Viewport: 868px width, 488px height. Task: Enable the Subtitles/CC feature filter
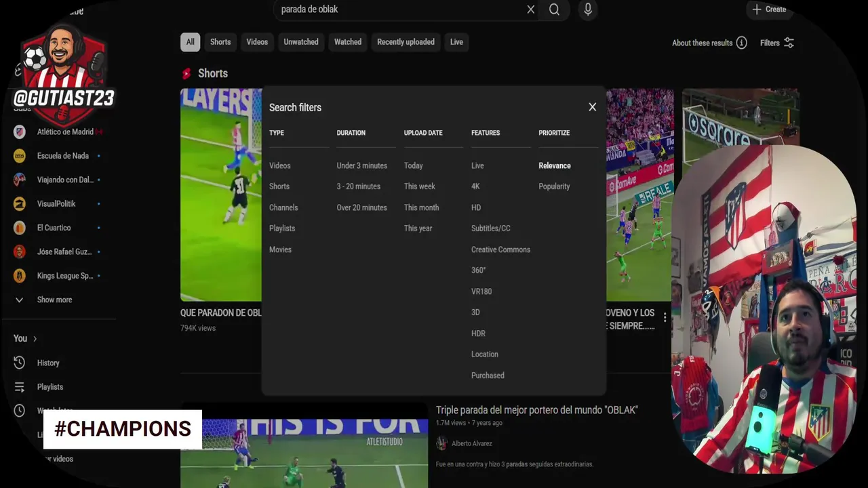click(x=491, y=228)
